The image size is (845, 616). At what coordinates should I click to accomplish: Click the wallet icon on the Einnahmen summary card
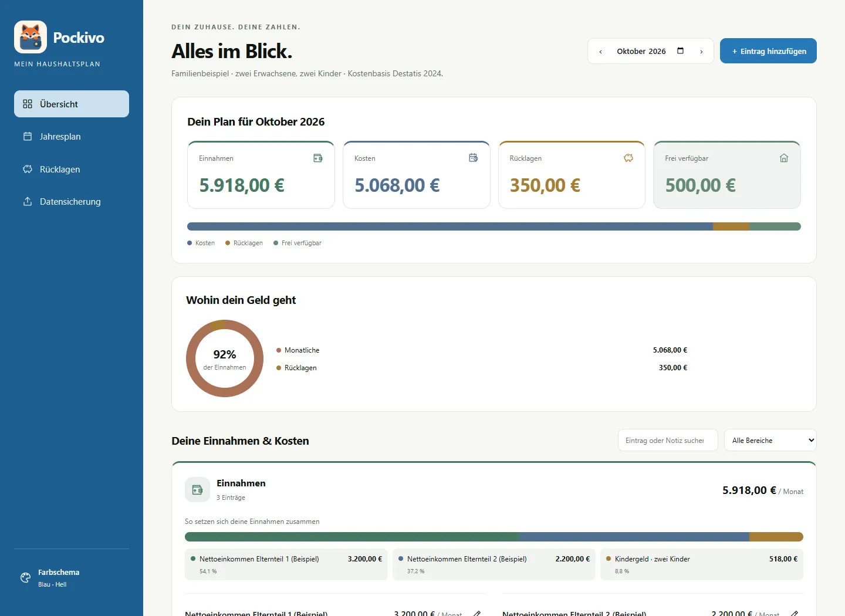point(318,158)
